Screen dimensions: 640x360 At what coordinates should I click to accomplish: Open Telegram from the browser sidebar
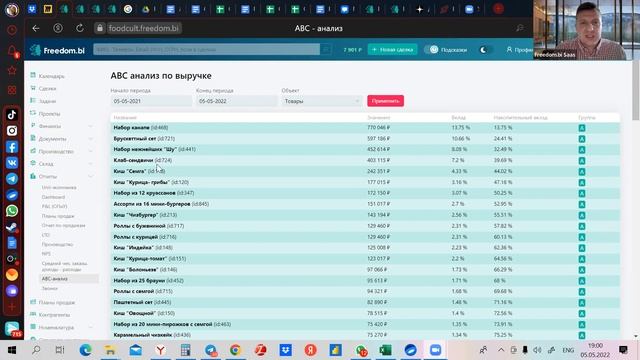(12, 179)
